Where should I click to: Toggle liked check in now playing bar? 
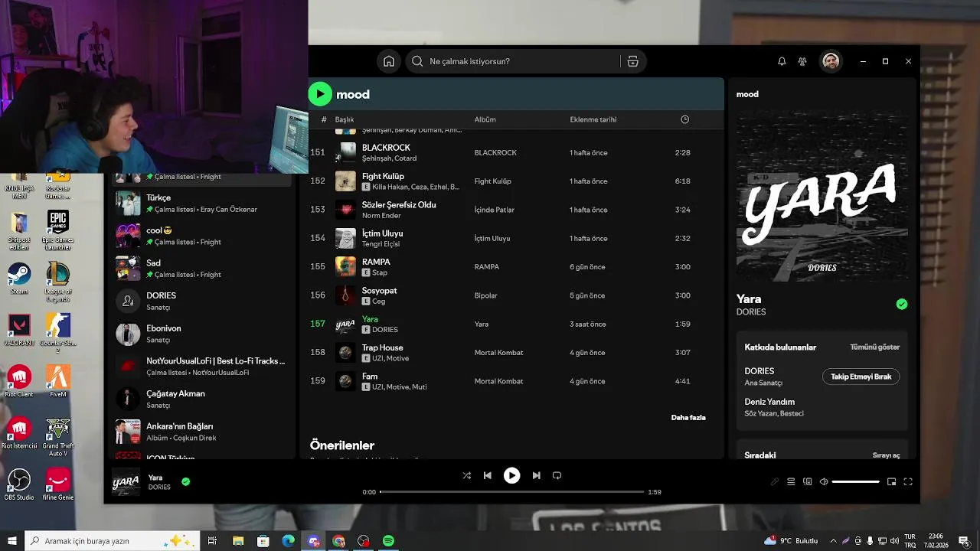[185, 481]
